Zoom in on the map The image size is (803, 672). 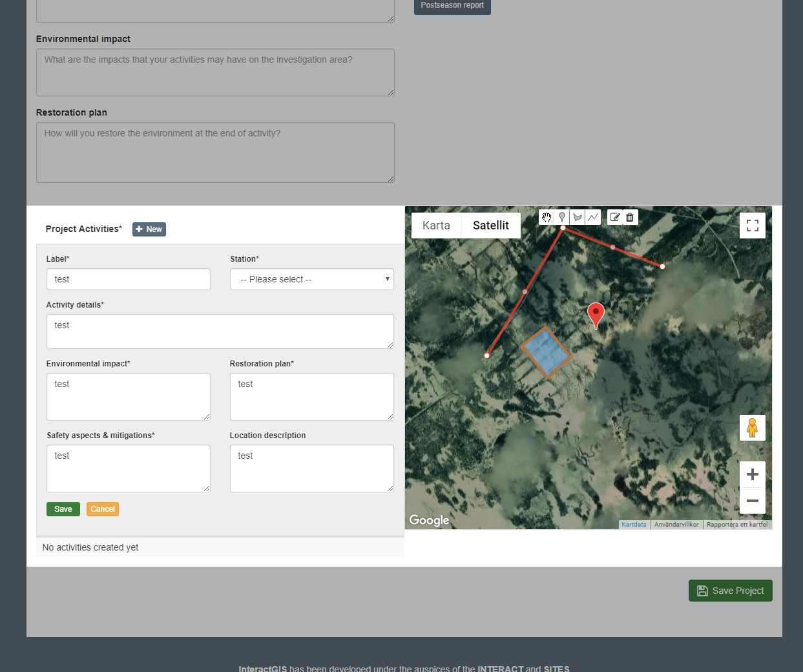(752, 474)
